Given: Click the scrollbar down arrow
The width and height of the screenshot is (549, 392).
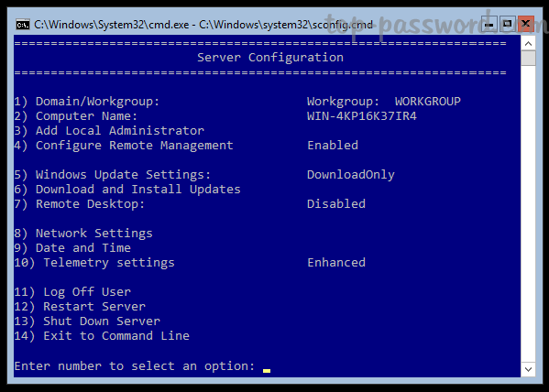Looking at the screenshot, I should pos(528,369).
